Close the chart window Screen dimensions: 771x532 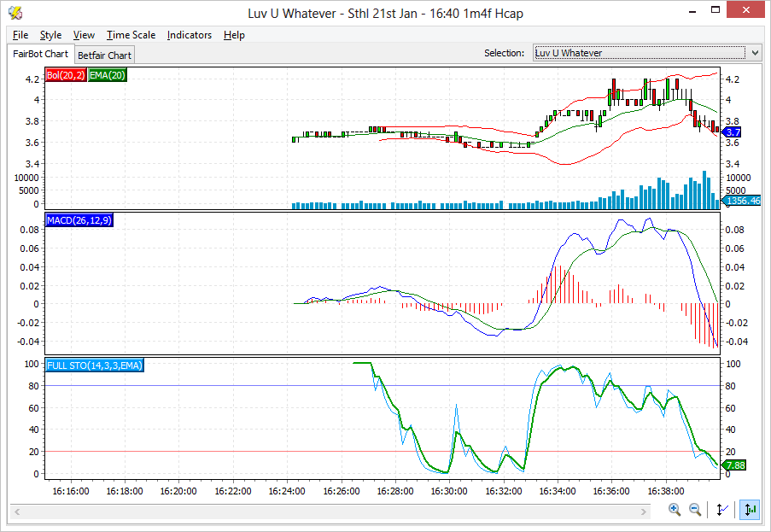point(746,10)
